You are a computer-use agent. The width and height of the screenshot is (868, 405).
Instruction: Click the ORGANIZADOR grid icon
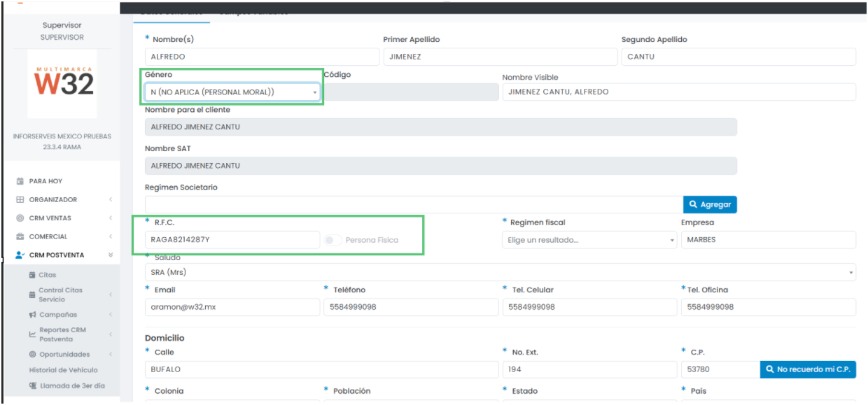click(x=20, y=200)
